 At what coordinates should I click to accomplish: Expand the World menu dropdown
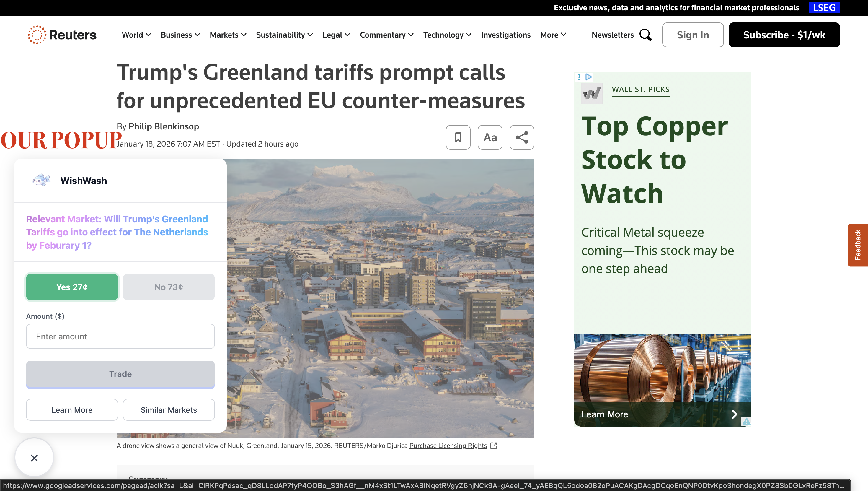point(136,35)
